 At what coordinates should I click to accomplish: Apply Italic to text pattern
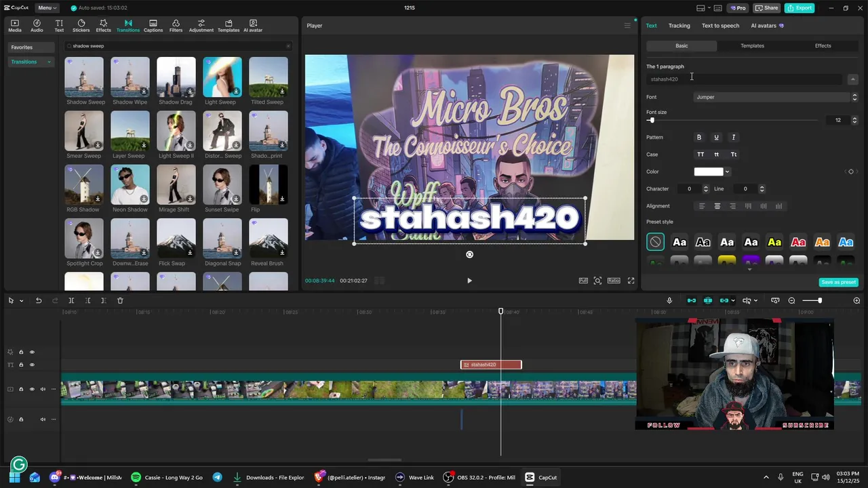click(x=733, y=137)
